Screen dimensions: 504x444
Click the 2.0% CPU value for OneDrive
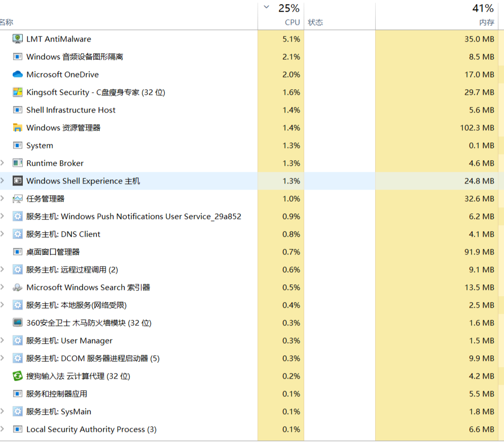[291, 74]
